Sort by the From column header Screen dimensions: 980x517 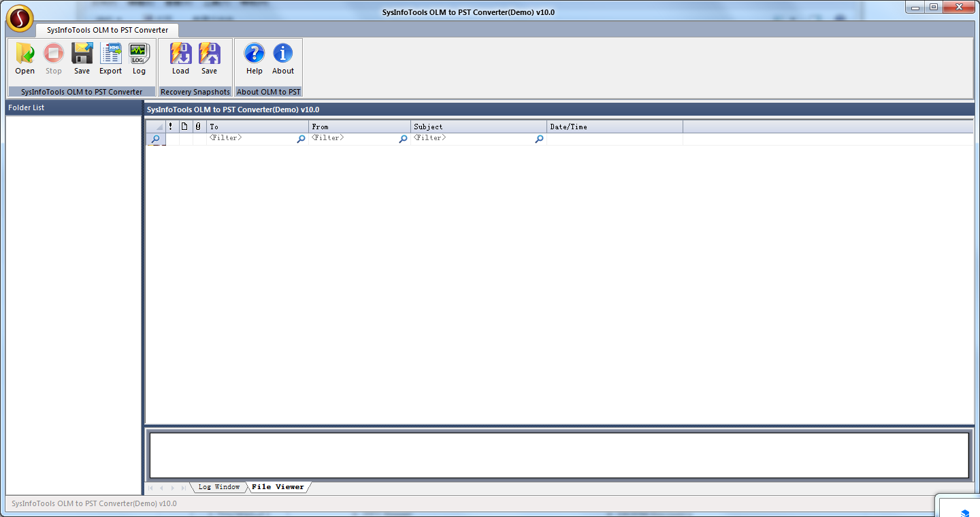[360, 127]
